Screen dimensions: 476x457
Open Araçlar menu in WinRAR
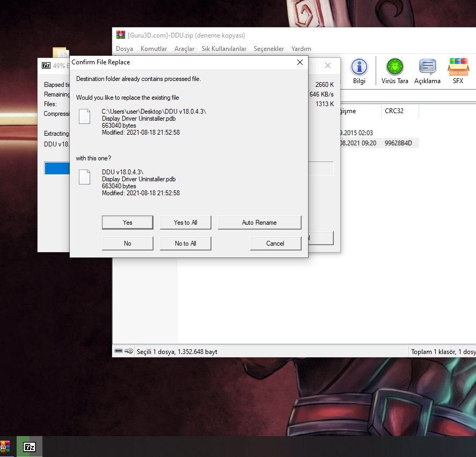(184, 49)
